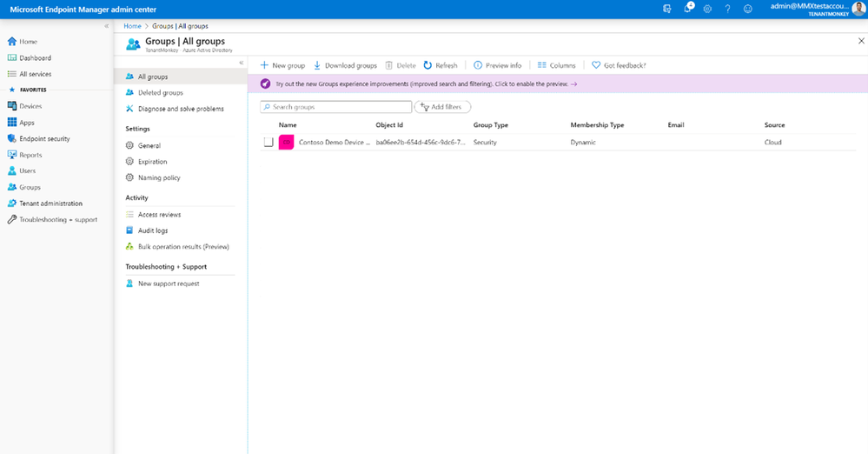Open Groups in left sidebar
The height and width of the screenshot is (454, 868).
[30, 187]
